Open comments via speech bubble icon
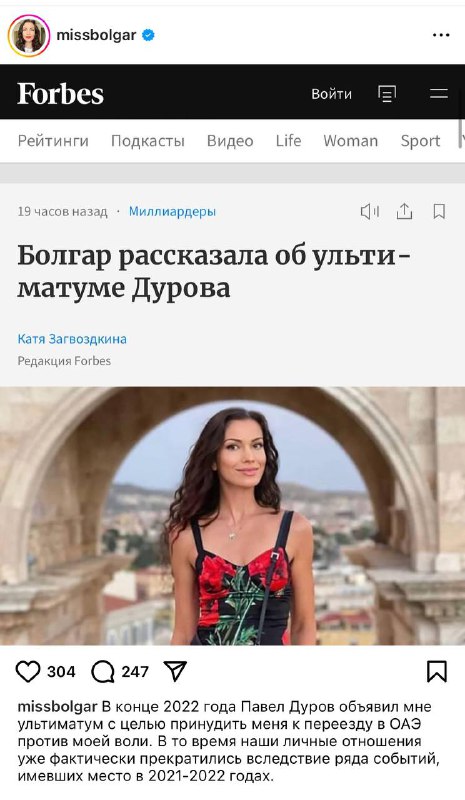This screenshot has width=465, height=800. [103, 671]
